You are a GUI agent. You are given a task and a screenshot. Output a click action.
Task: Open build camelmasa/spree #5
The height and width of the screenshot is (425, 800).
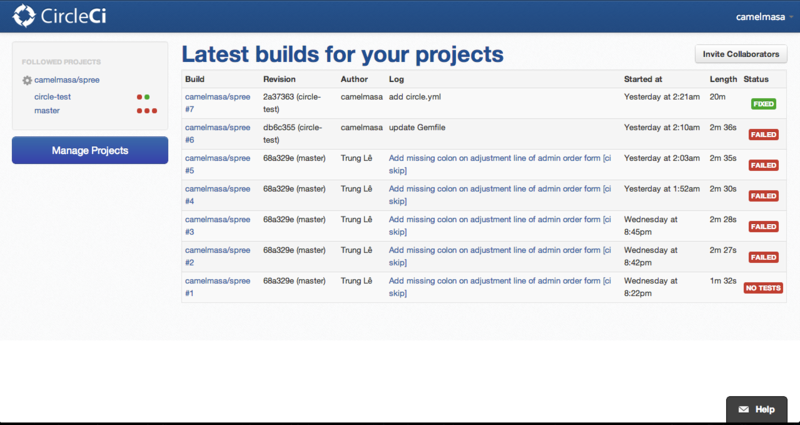click(x=218, y=164)
